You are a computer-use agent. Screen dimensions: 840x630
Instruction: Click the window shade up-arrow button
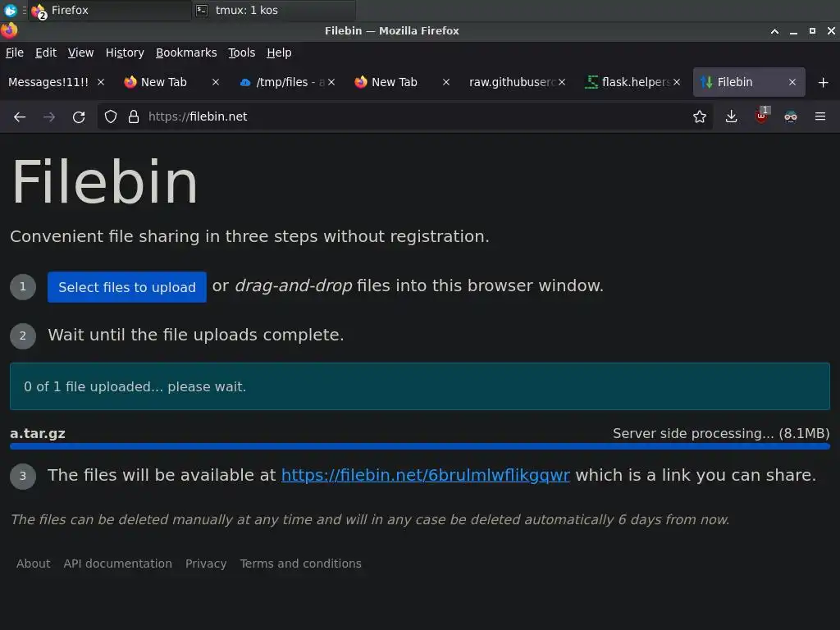point(774,31)
